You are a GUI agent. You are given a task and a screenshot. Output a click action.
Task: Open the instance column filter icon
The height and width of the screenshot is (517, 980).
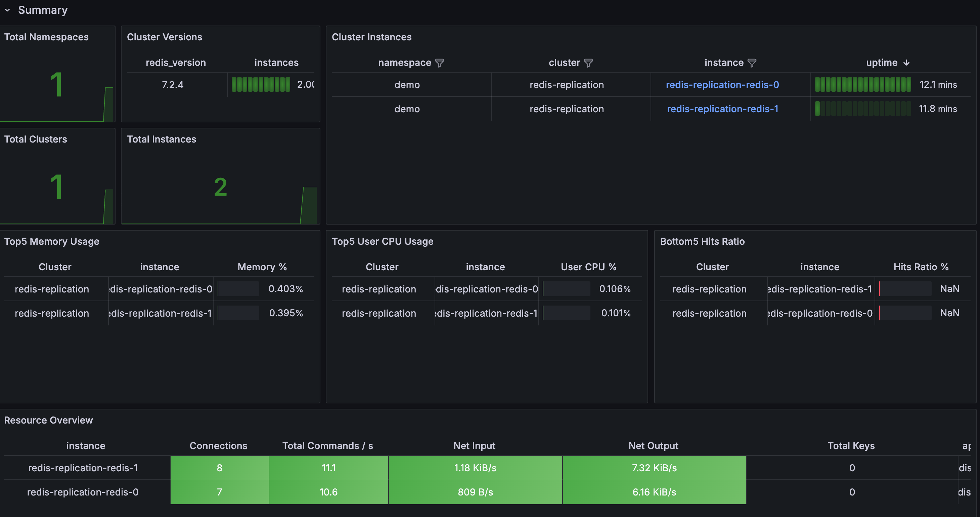752,63
